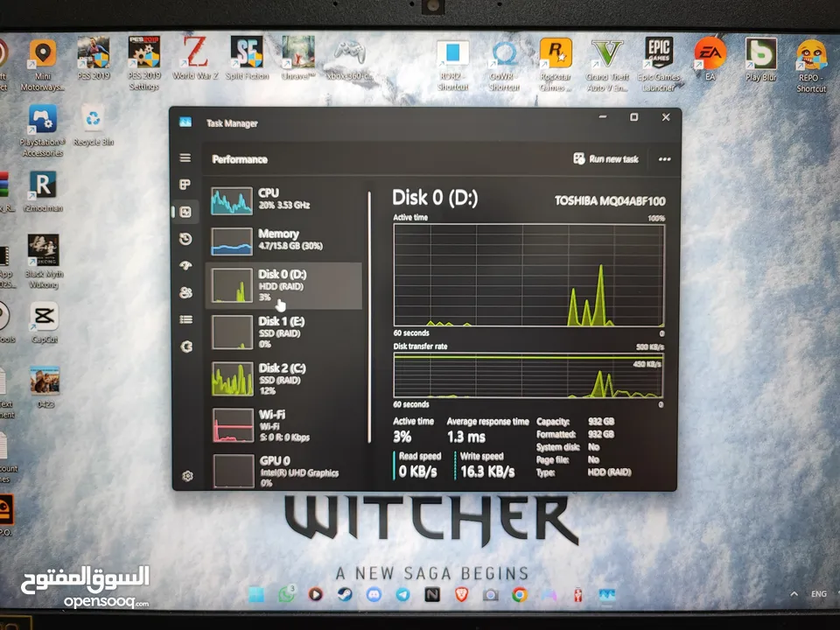
Task: Select GPU 0 Intel UHD Graphics entry
Action: [x=283, y=471]
